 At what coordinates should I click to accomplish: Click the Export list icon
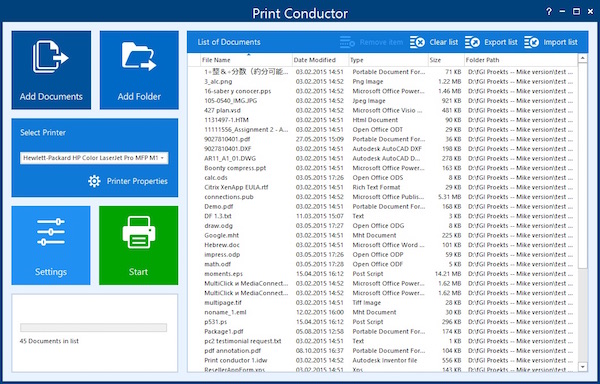[x=473, y=42]
